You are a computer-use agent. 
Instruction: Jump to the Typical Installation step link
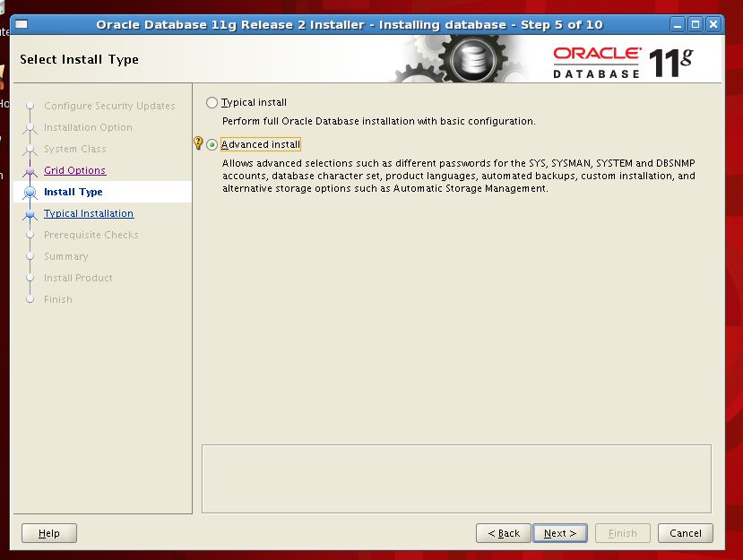click(x=89, y=214)
